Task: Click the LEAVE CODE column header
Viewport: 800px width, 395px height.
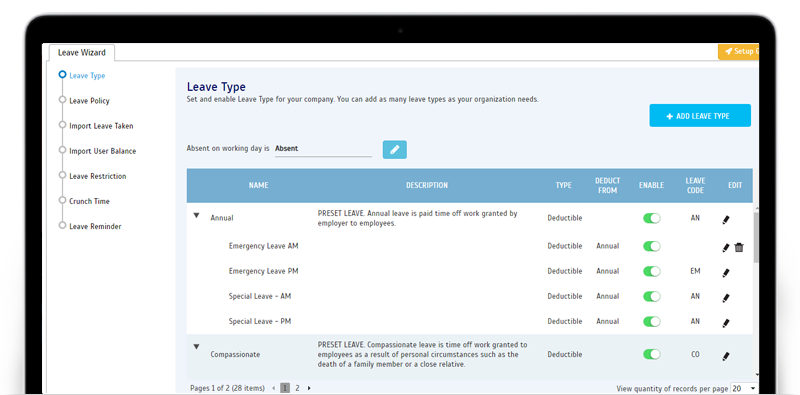Action: click(695, 185)
